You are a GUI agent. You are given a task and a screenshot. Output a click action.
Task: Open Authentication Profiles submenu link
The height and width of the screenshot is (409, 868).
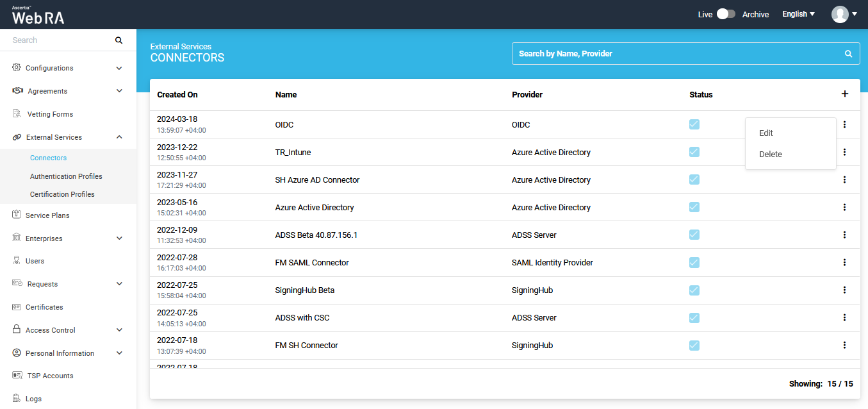point(66,176)
